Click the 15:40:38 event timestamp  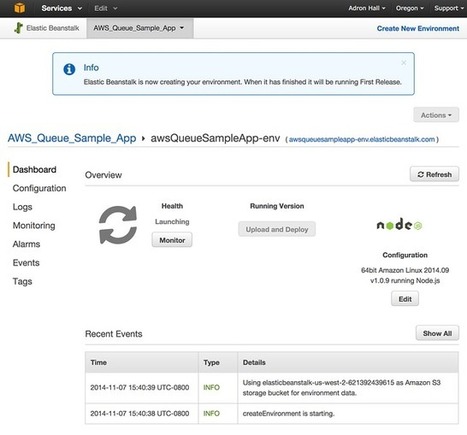140,413
